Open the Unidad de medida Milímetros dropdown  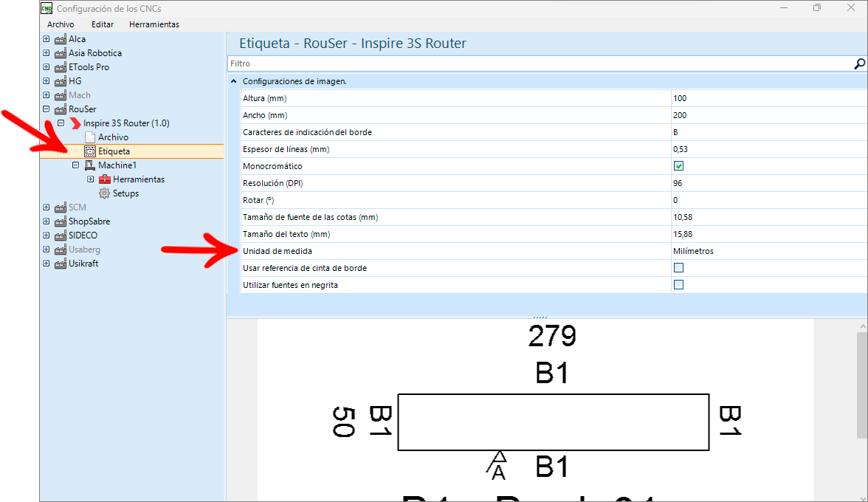point(768,251)
